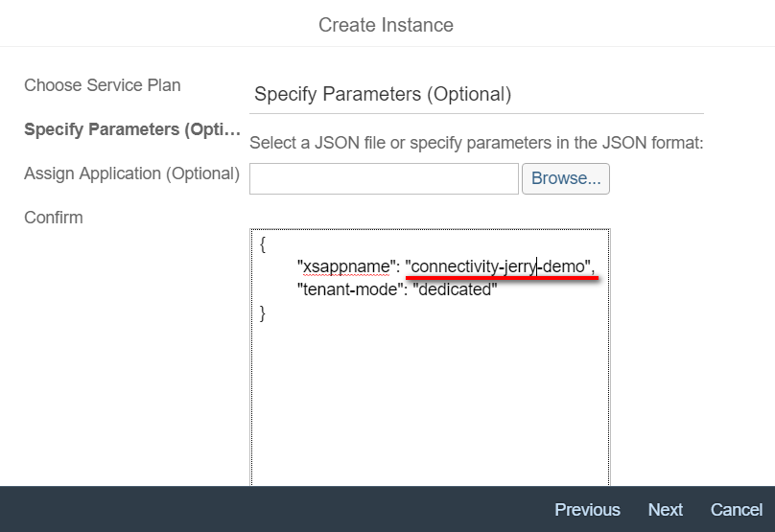Click the "xsappname" key in JSON editor
This screenshot has width=775, height=532.
[x=344, y=266]
